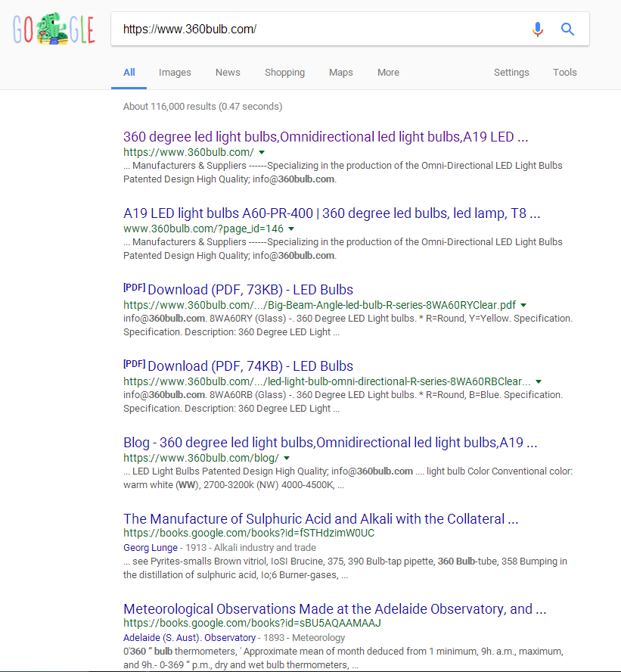The height and width of the screenshot is (672, 621).
Task: Expand the More menu
Action: point(389,73)
